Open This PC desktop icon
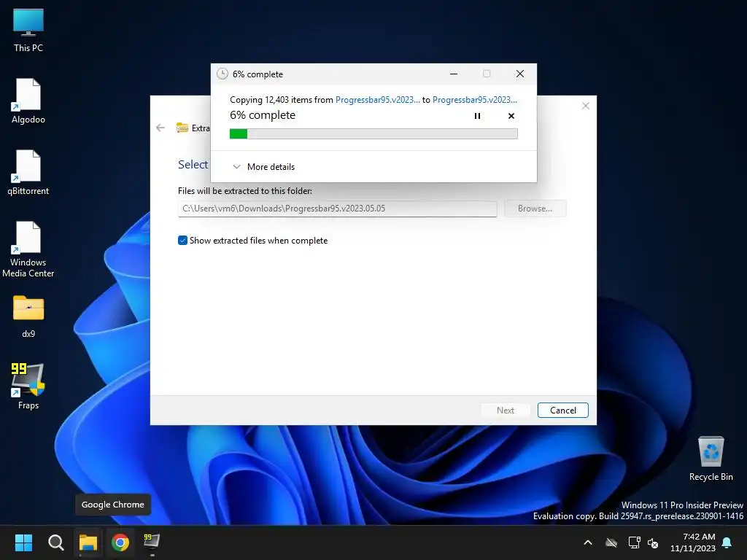Image resolution: width=747 pixels, height=560 pixels. click(28, 31)
